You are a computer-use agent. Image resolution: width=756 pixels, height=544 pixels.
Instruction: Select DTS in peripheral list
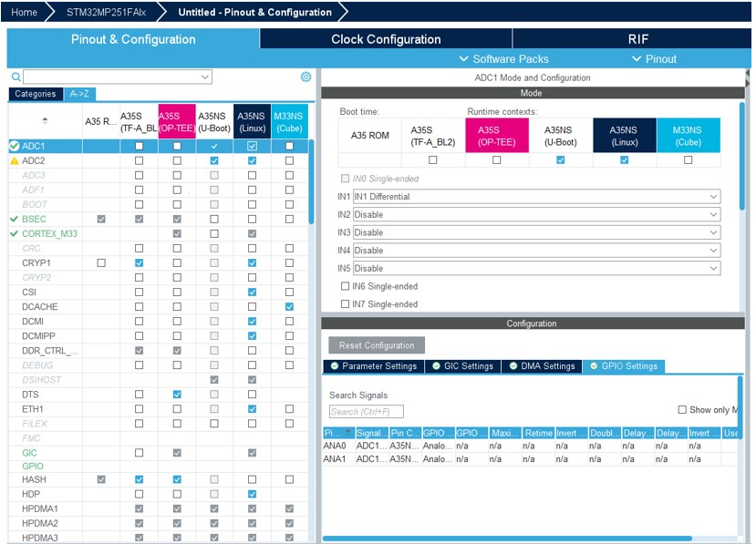point(30,395)
